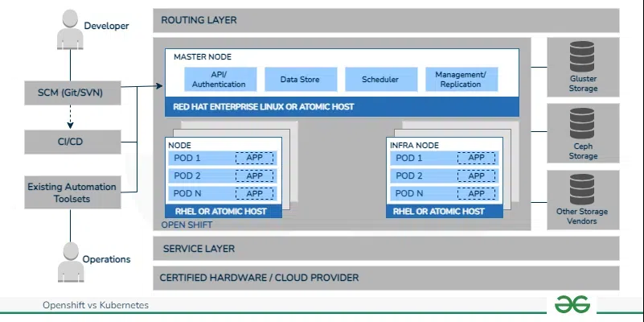Click RHEL OR ATOMIC HOST under NODE
Viewport: 644px width, 322px height.
(224, 212)
